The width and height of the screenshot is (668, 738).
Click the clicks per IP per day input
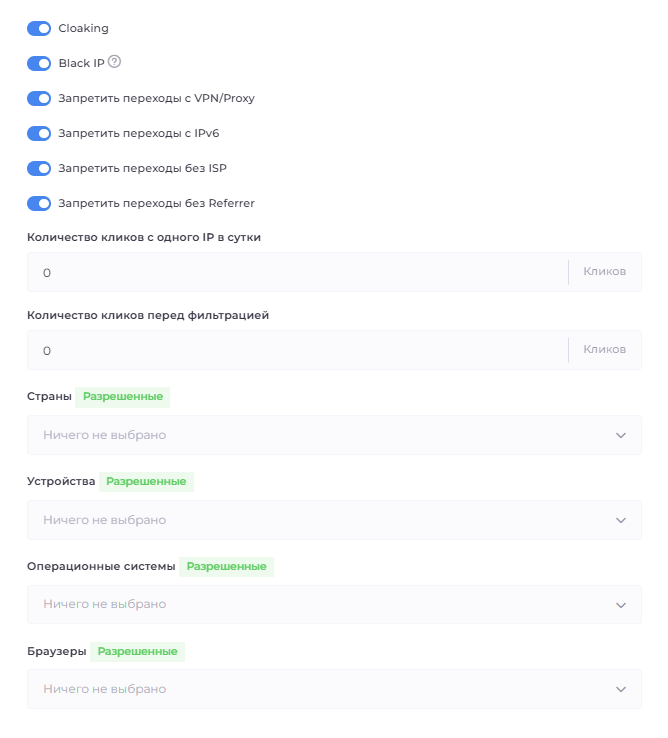[295, 272]
